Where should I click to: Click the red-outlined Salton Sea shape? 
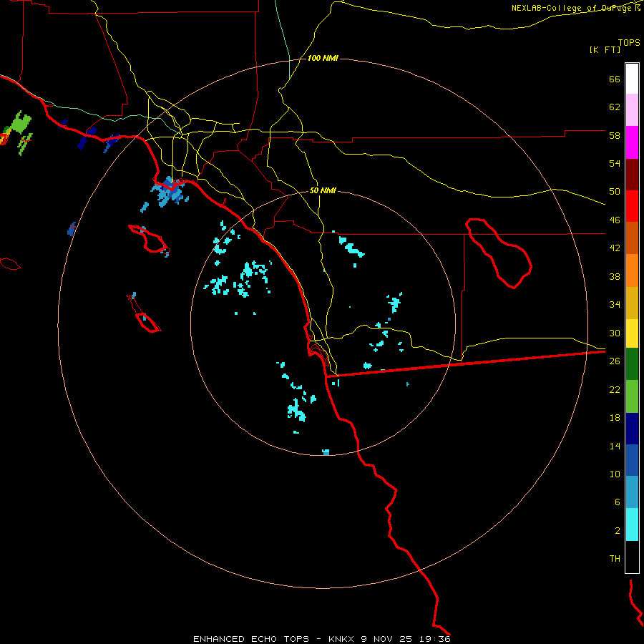(x=498, y=253)
